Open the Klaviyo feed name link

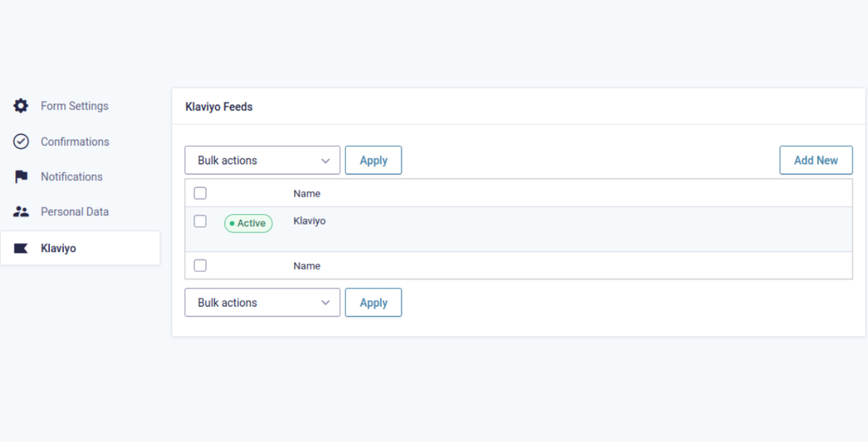point(310,221)
